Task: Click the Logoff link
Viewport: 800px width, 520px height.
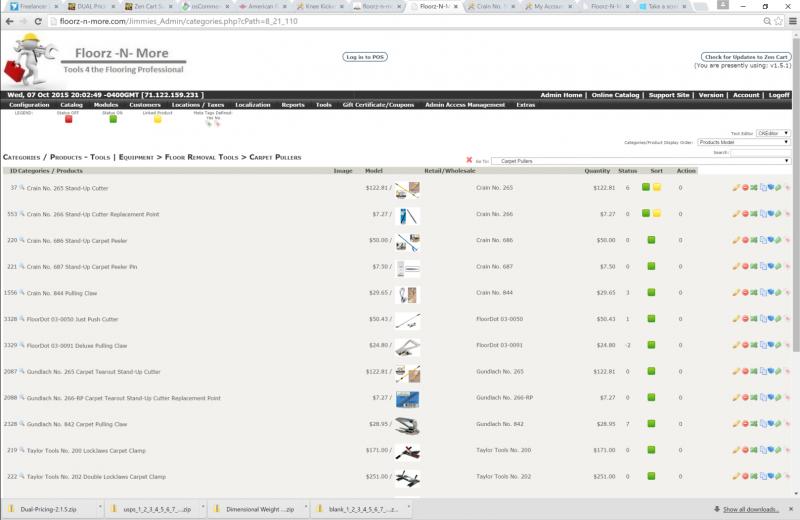Action: pyautogui.click(x=779, y=95)
